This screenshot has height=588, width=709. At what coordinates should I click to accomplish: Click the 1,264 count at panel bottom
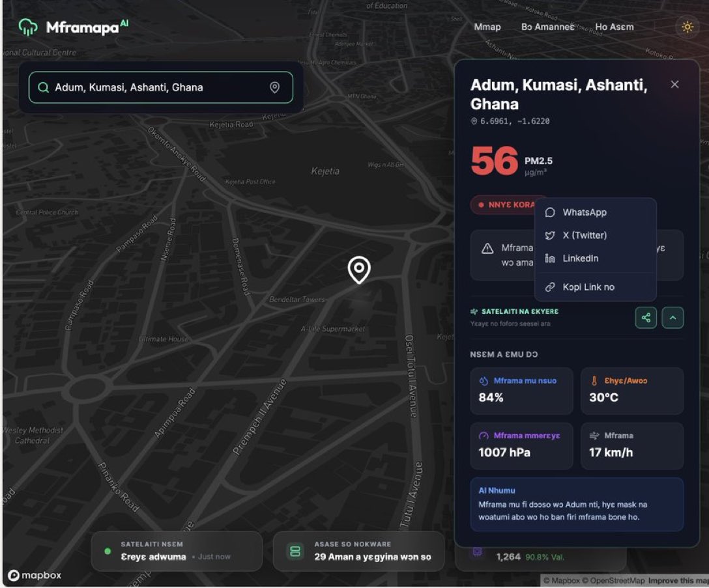coord(508,557)
